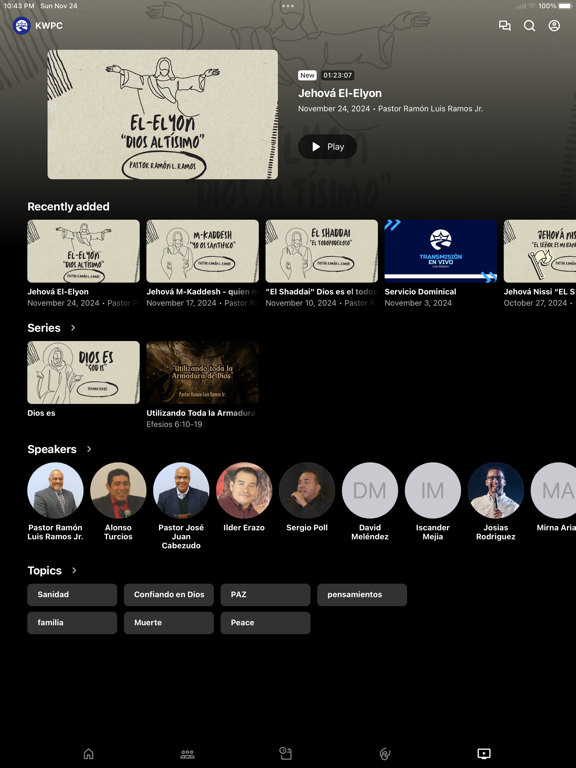This screenshot has height=768, width=576.
Task: Open the chat messages icon
Action: point(504,25)
